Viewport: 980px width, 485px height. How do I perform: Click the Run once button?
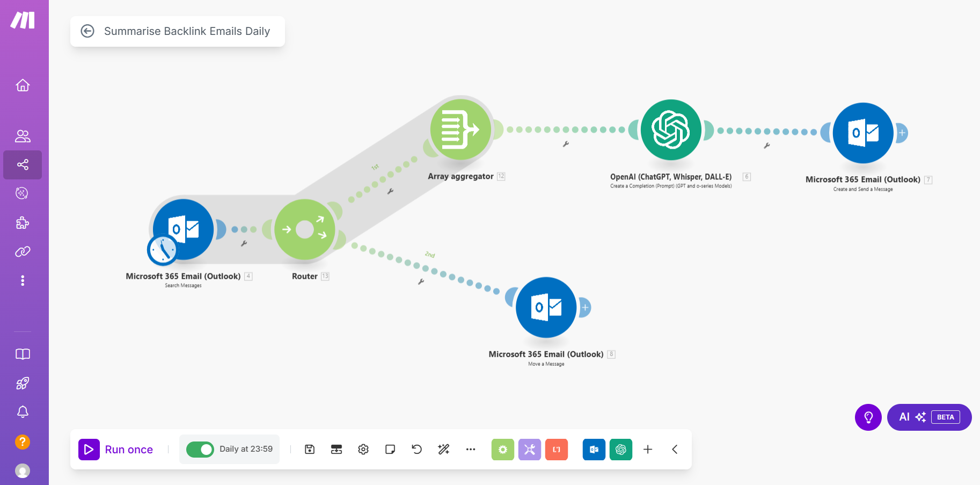pos(116,450)
